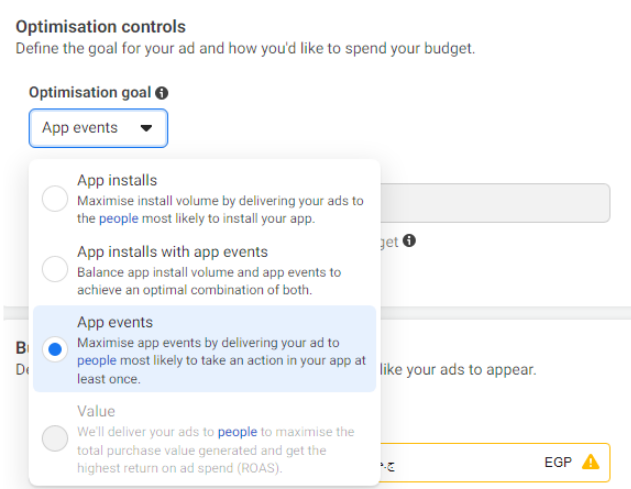Click the EGP currency label
The height and width of the screenshot is (489, 631).
[x=558, y=462]
